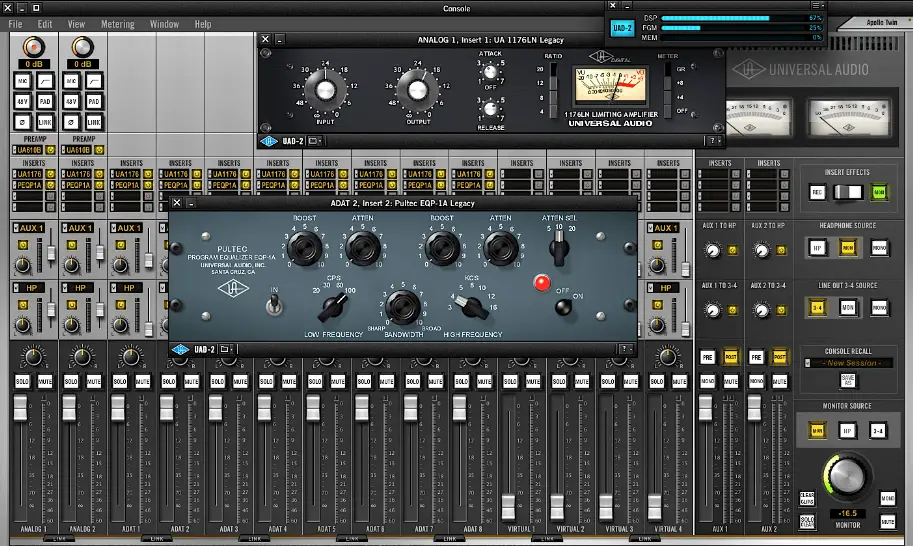The image size is (913, 546).
Task: Click the UA610B preamp power icon on ANALOG 1
Action: tap(51, 150)
